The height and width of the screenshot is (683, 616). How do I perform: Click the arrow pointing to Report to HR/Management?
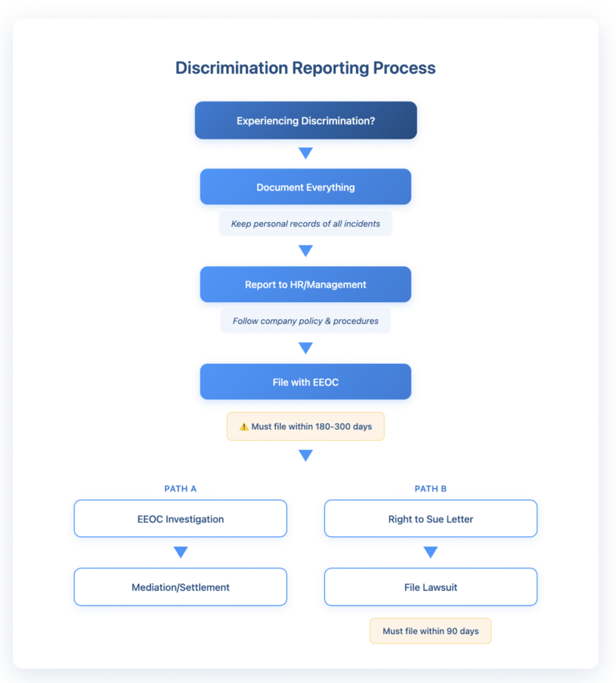[x=306, y=251]
